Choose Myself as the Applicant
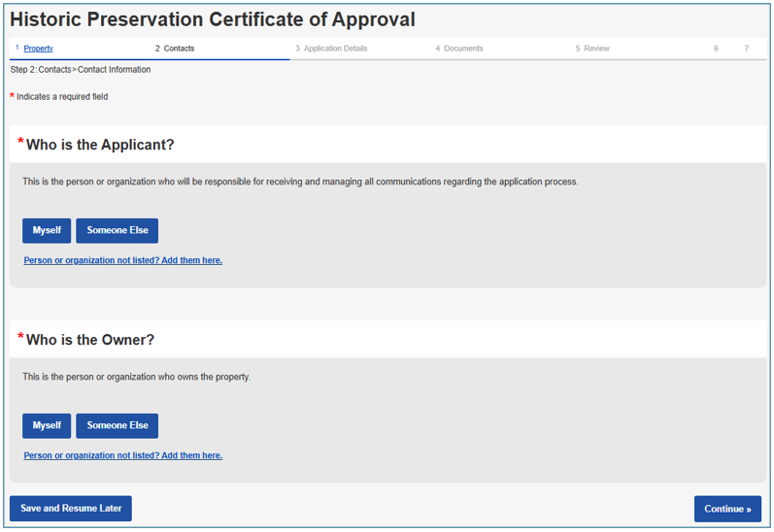 [47, 231]
